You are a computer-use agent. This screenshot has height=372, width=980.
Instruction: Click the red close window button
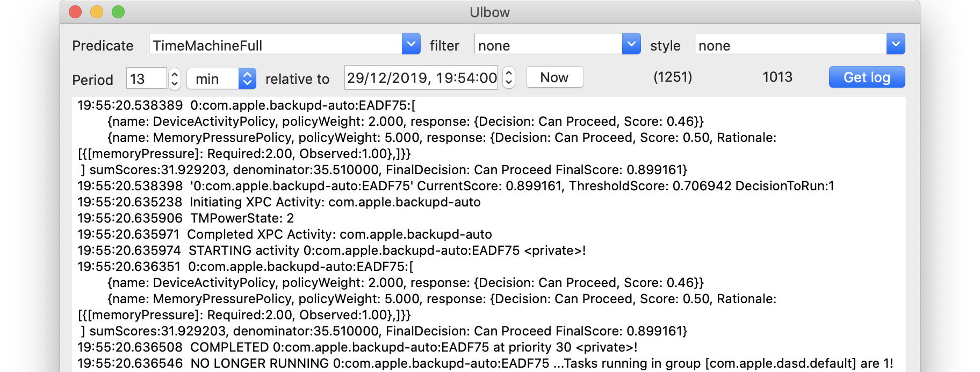75,12
